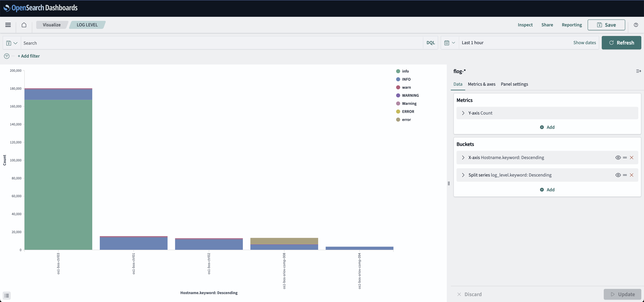
Task: Open the Reporting menu
Action: coord(572,25)
